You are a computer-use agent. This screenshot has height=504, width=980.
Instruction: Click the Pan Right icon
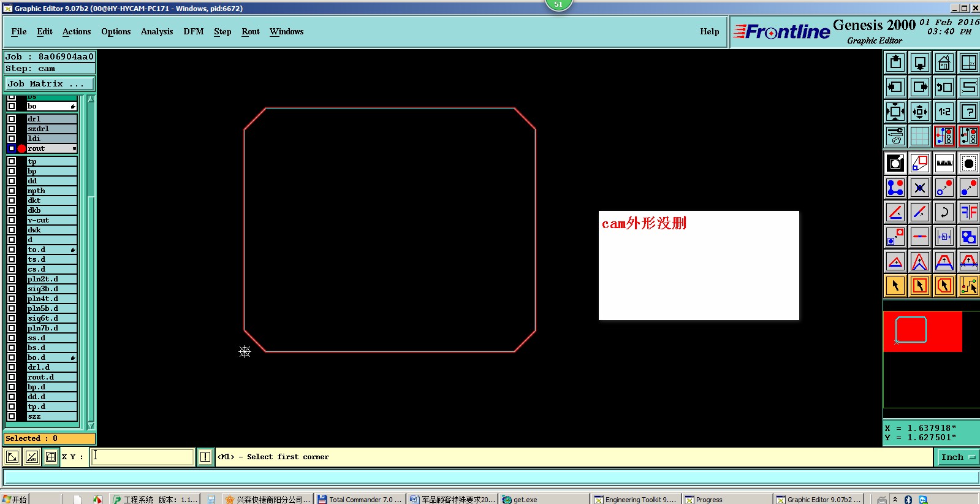(x=920, y=87)
